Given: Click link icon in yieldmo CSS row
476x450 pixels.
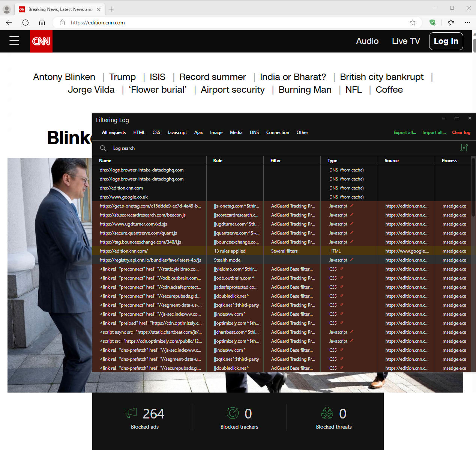Looking at the screenshot, I should (x=341, y=269).
